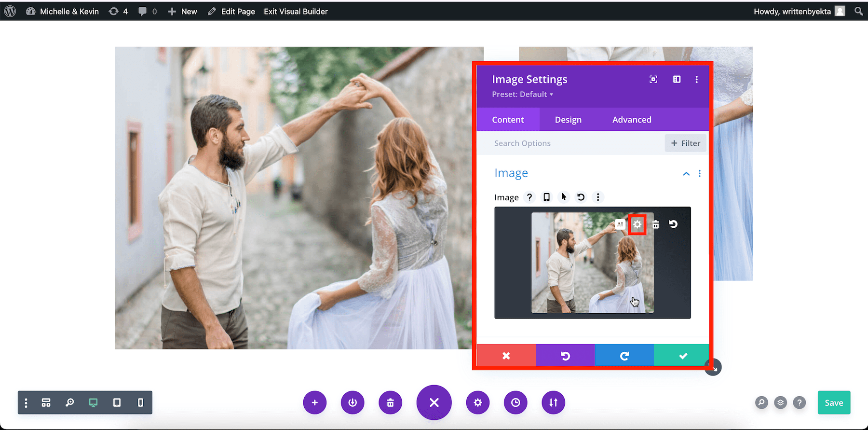
Task: Show help for Image field
Action: click(529, 197)
